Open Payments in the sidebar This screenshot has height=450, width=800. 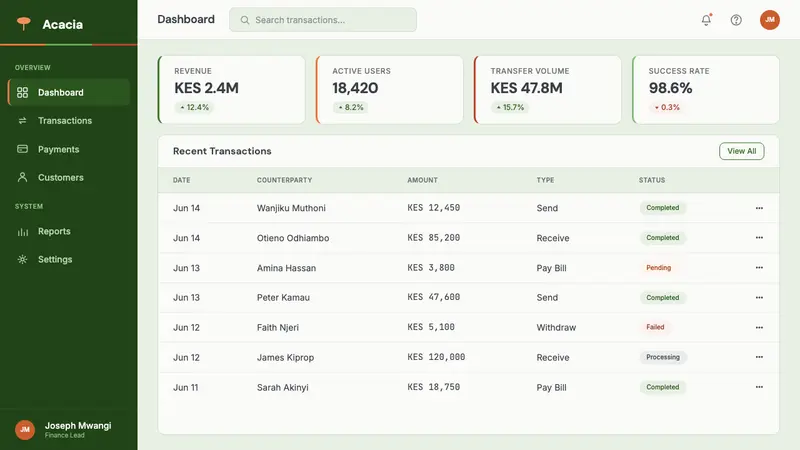(69, 149)
